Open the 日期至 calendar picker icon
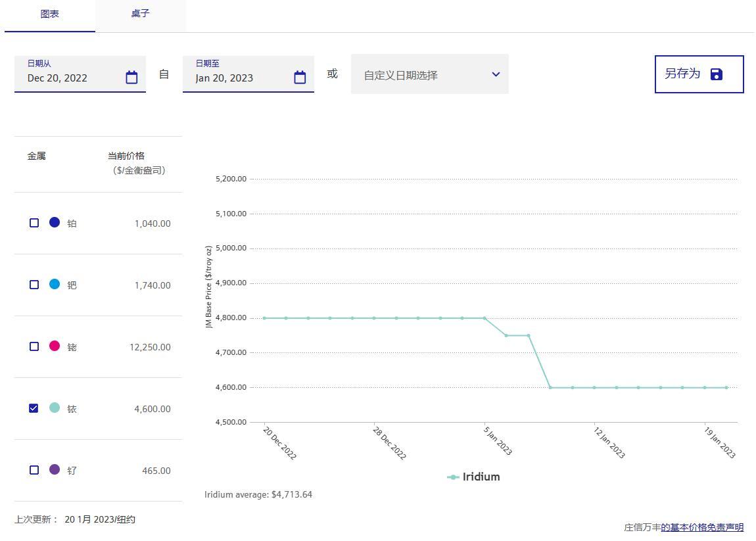Screen dimensions: 756x541 (300, 78)
